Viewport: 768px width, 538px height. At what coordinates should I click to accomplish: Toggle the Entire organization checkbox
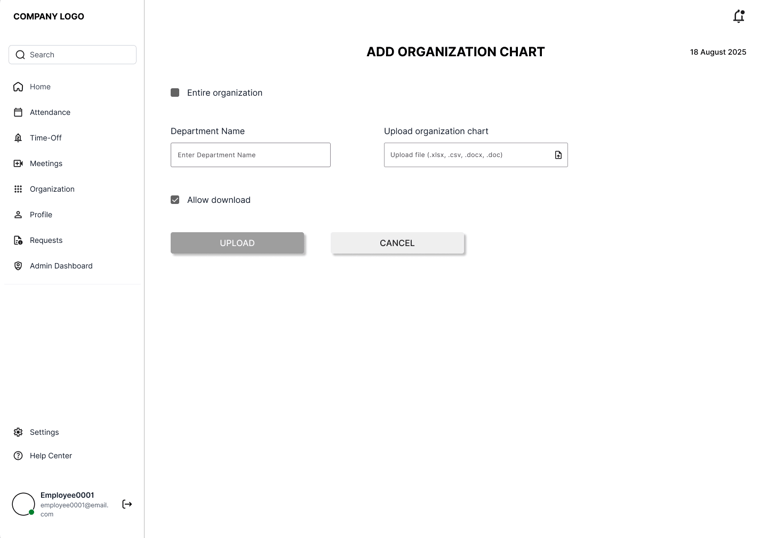coord(175,93)
